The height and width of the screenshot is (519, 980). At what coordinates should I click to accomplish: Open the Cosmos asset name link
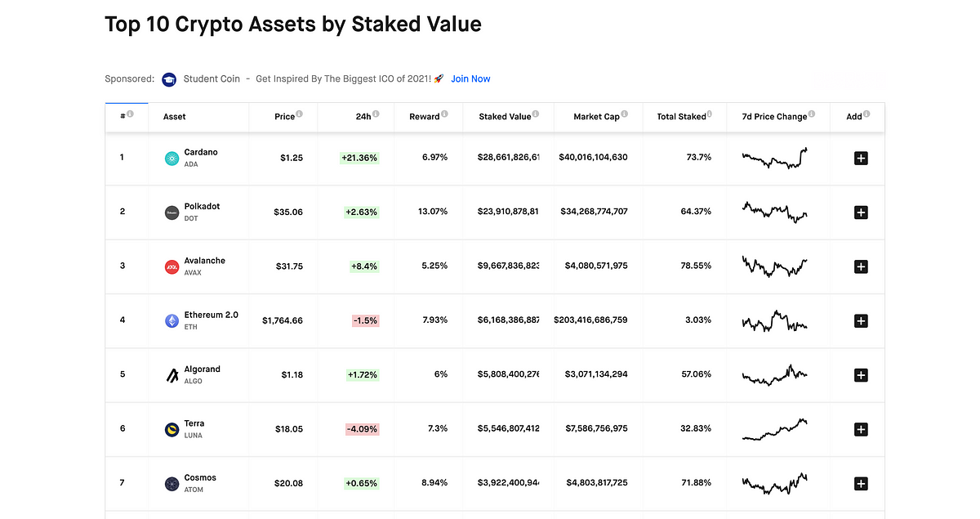202,477
